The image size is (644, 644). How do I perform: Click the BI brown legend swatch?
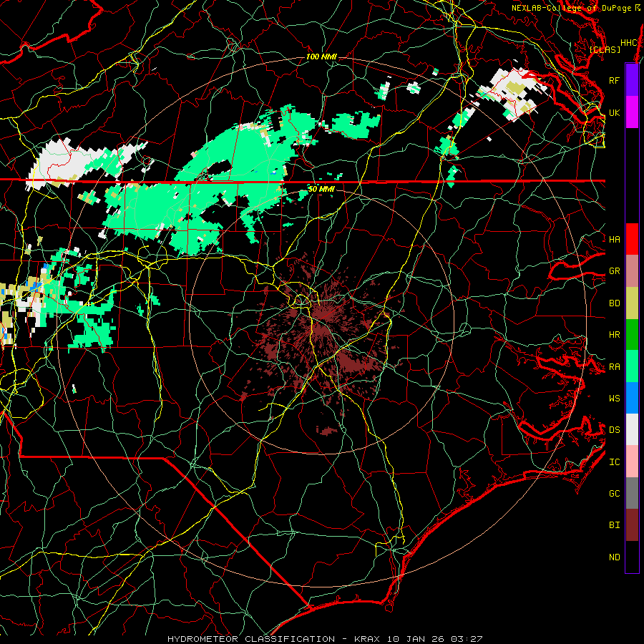pyautogui.click(x=632, y=525)
